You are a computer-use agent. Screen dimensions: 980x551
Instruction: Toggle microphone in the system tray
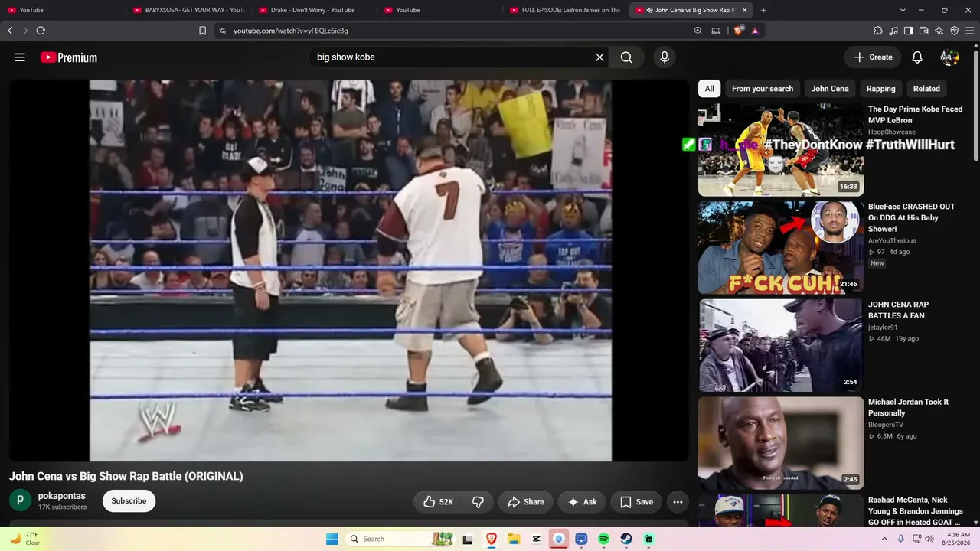click(x=900, y=539)
